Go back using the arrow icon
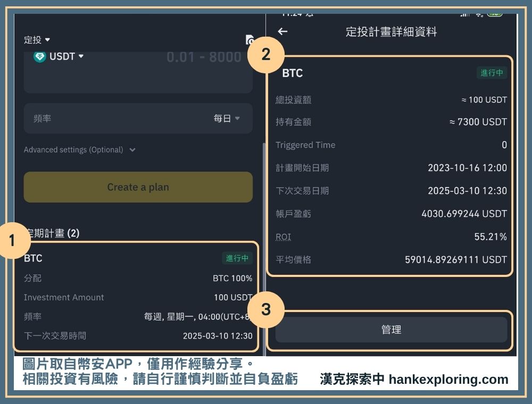The height and width of the screenshot is (404, 532). pos(282,31)
